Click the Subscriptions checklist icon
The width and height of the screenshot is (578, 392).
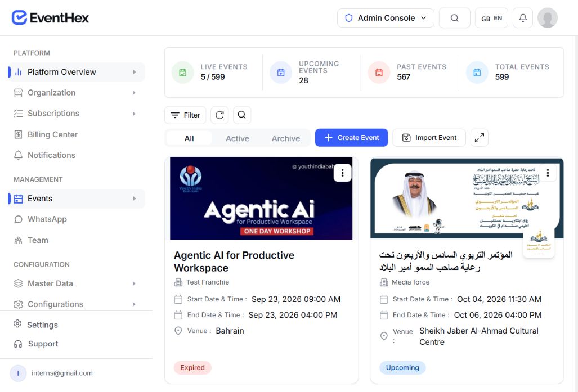(18, 114)
